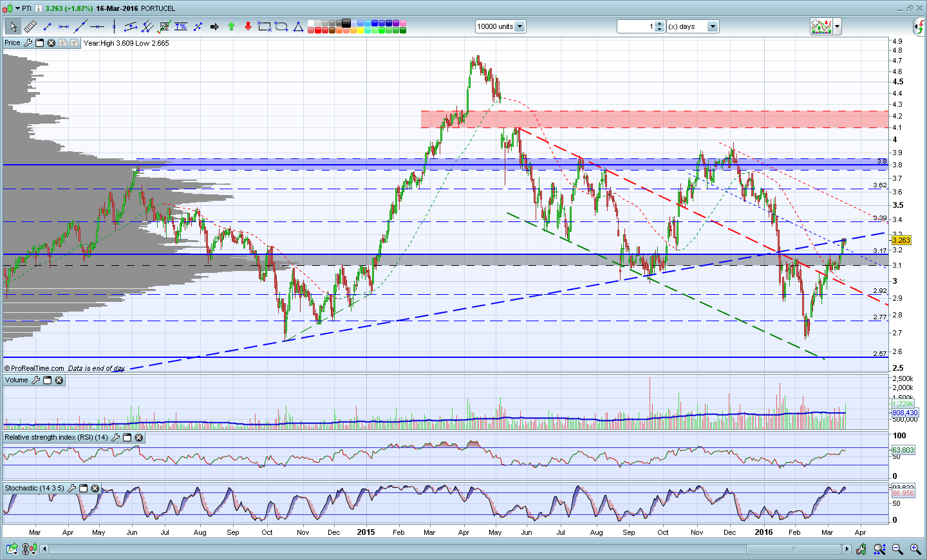Image resolution: width=927 pixels, height=560 pixels.
Task: Select the Fibonacci percentage retracement tool
Action: tap(181, 26)
